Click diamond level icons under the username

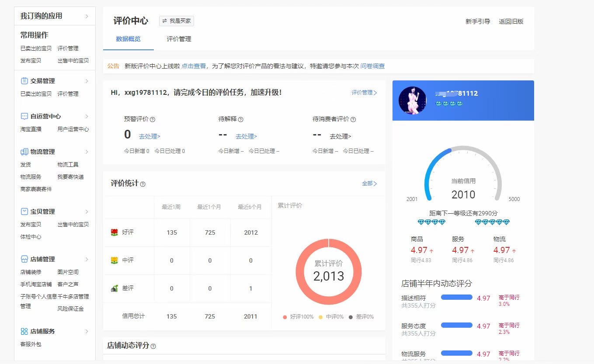point(449,104)
